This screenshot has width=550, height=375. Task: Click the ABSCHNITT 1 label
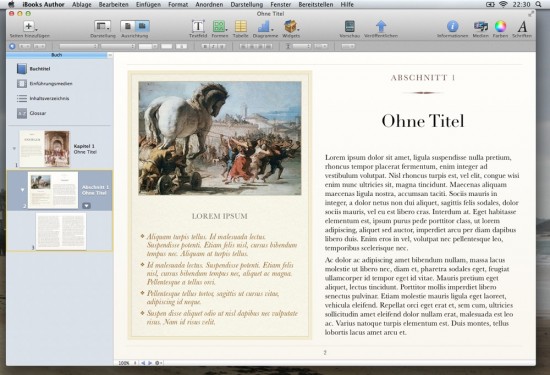(423, 78)
